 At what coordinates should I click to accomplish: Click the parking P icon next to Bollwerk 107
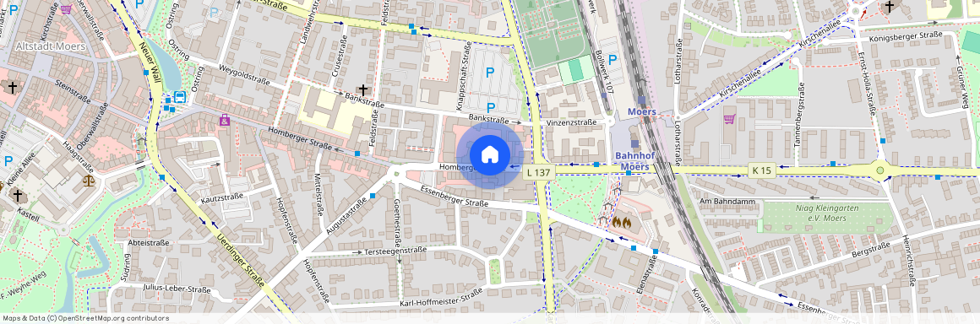[612, 61]
